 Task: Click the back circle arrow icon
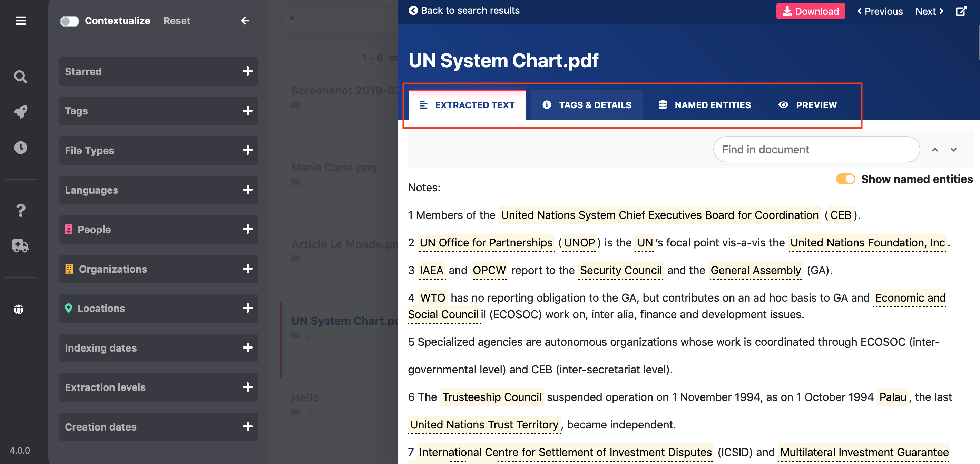[413, 10]
